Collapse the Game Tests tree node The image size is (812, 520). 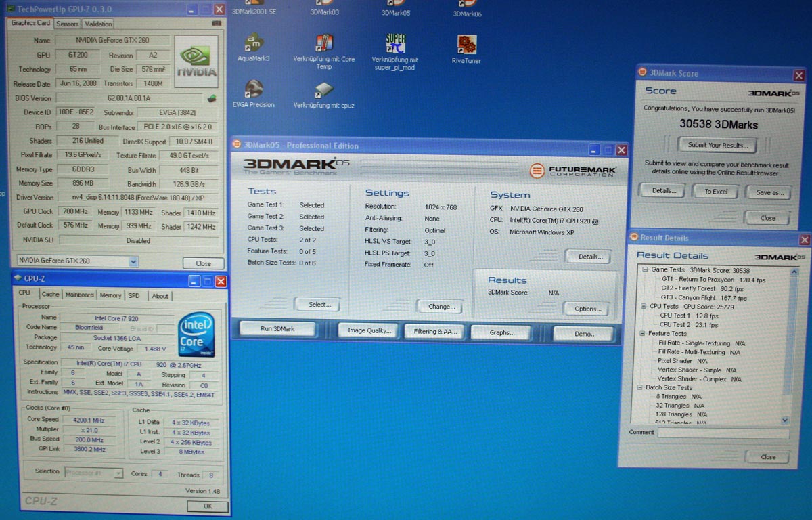pyautogui.click(x=646, y=269)
